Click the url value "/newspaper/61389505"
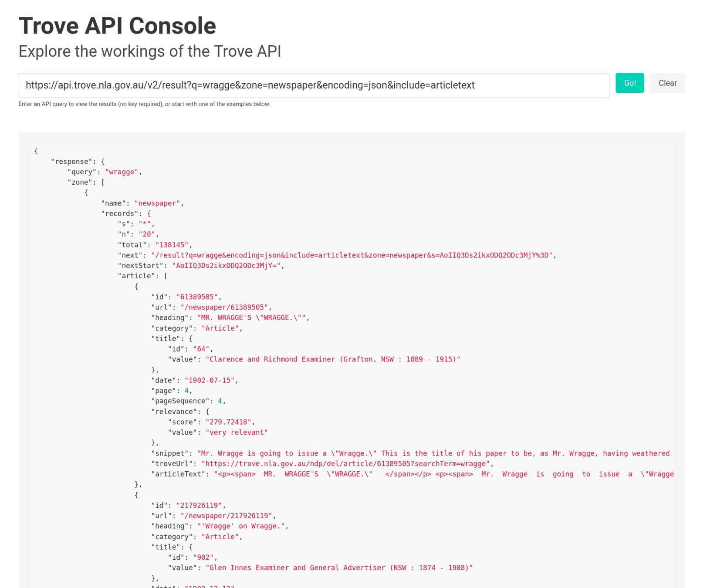The width and height of the screenshot is (707, 588). point(224,308)
